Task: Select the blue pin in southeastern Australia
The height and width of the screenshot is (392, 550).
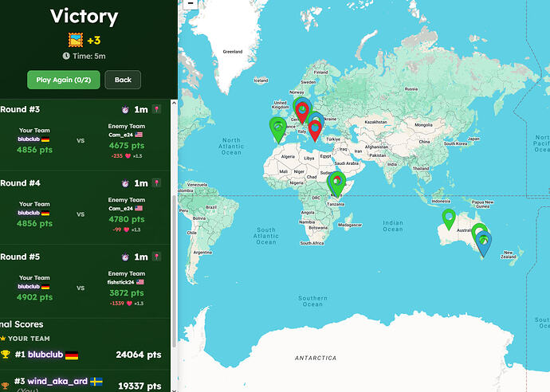Action: [x=484, y=244]
